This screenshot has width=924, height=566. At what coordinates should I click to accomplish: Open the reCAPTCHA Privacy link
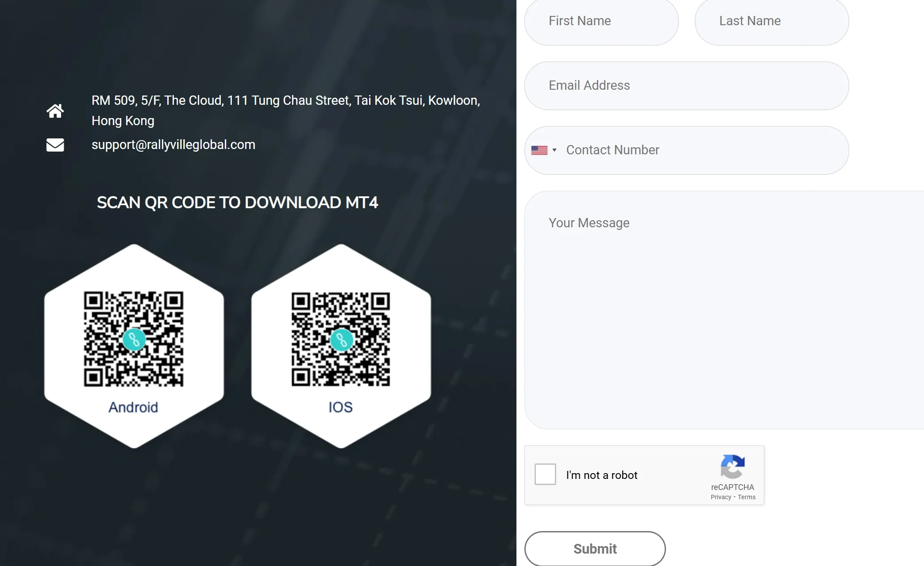tap(721, 497)
